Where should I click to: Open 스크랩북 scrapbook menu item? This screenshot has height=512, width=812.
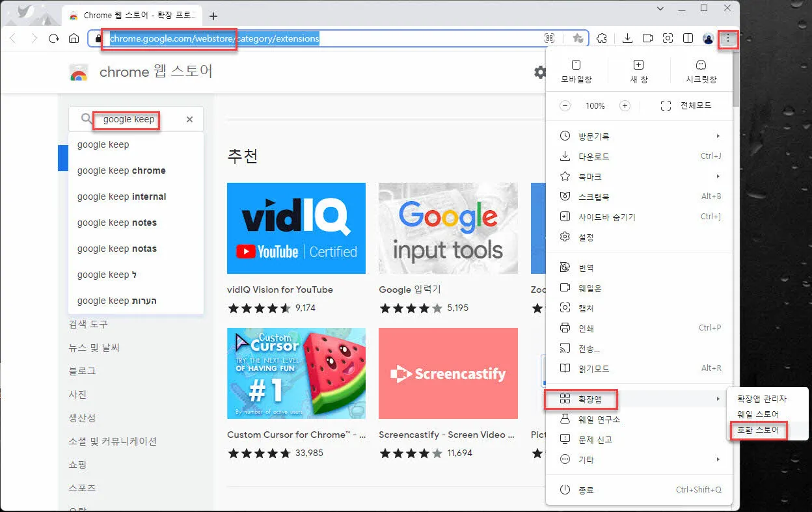[640, 196]
